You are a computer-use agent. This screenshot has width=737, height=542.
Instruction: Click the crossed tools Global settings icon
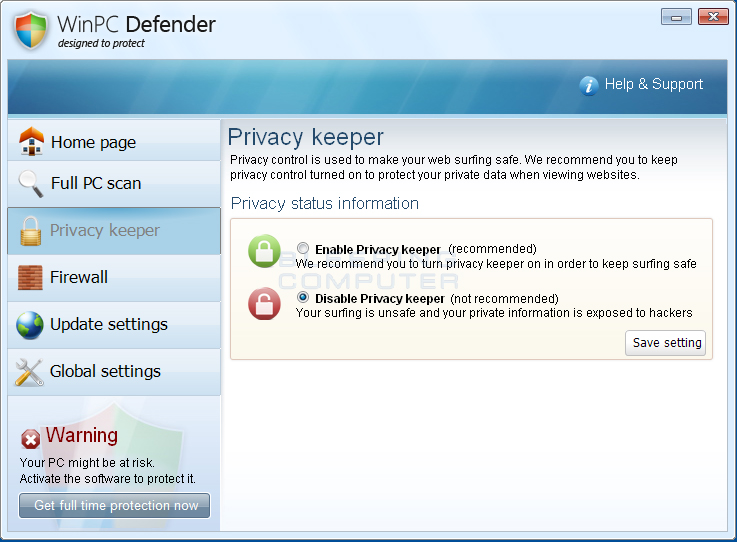click(29, 372)
